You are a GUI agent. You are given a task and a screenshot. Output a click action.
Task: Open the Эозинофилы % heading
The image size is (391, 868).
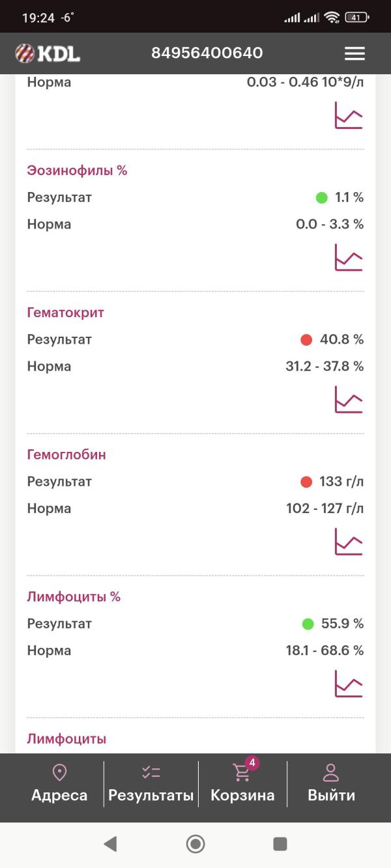click(77, 171)
